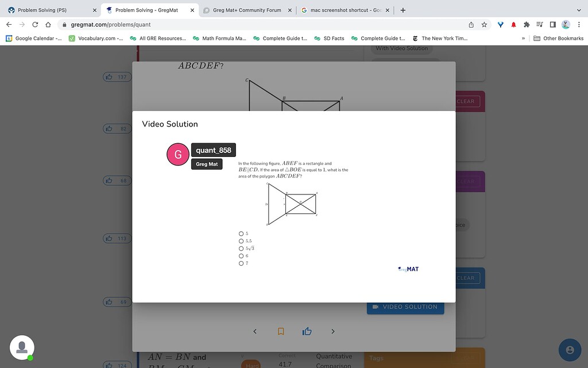This screenshot has width=588, height=368.
Task: Click the share icon in the address bar
Action: pos(471,24)
